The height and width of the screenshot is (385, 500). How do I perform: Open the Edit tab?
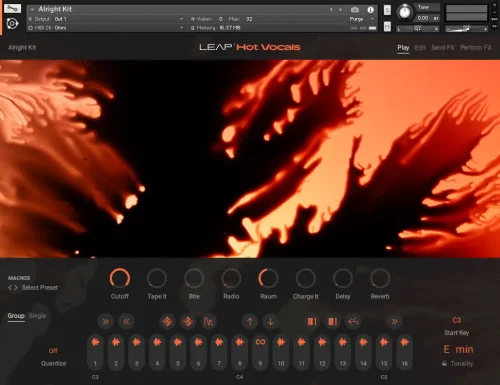pyautogui.click(x=420, y=48)
